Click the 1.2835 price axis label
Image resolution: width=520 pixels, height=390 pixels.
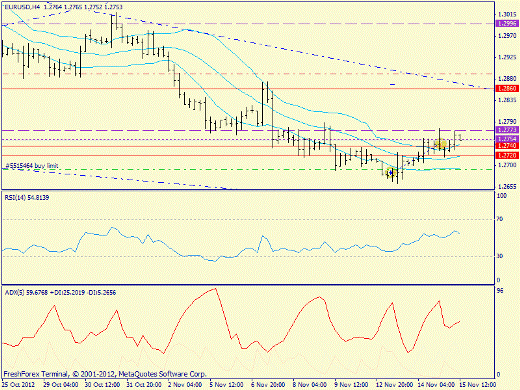[x=507, y=100]
